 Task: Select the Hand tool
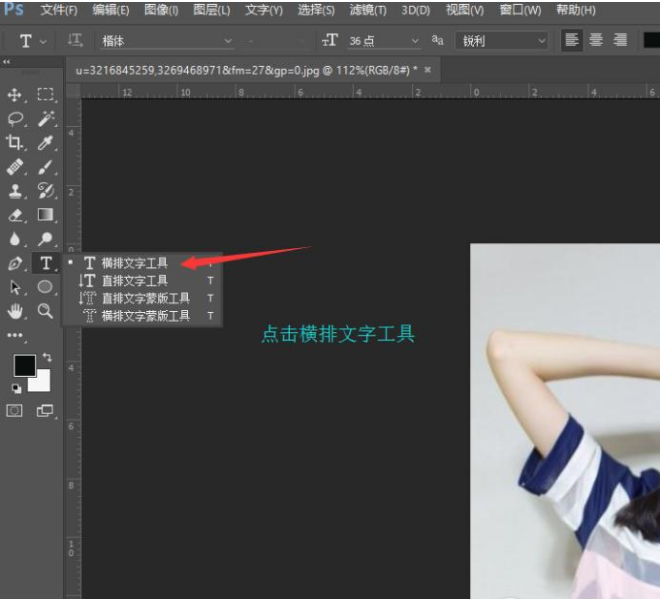[x=15, y=311]
